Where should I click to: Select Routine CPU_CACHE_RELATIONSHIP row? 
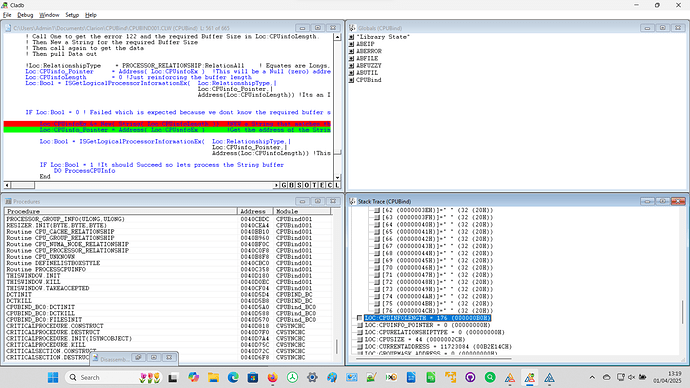click(168, 231)
